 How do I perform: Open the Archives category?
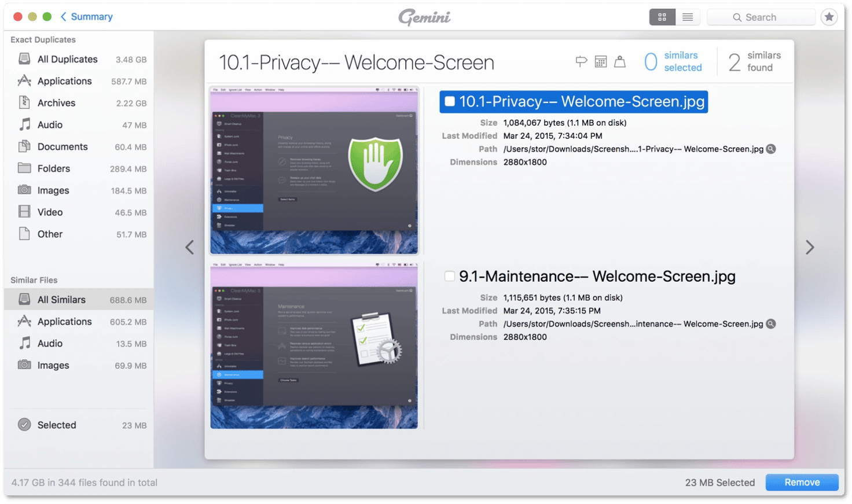[x=79, y=103]
